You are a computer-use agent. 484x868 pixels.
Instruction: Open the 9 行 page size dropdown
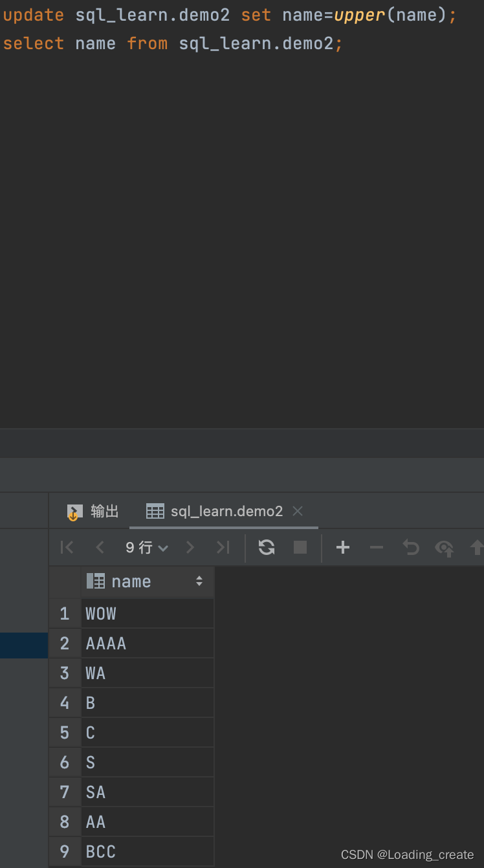(147, 548)
